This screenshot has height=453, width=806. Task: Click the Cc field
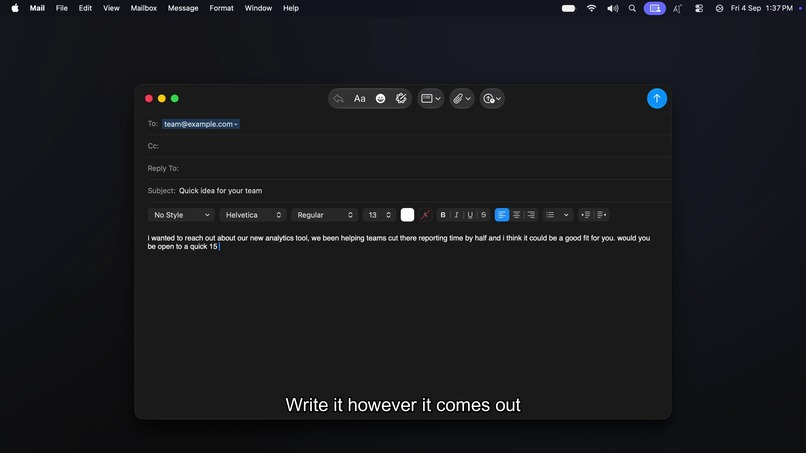pos(409,146)
